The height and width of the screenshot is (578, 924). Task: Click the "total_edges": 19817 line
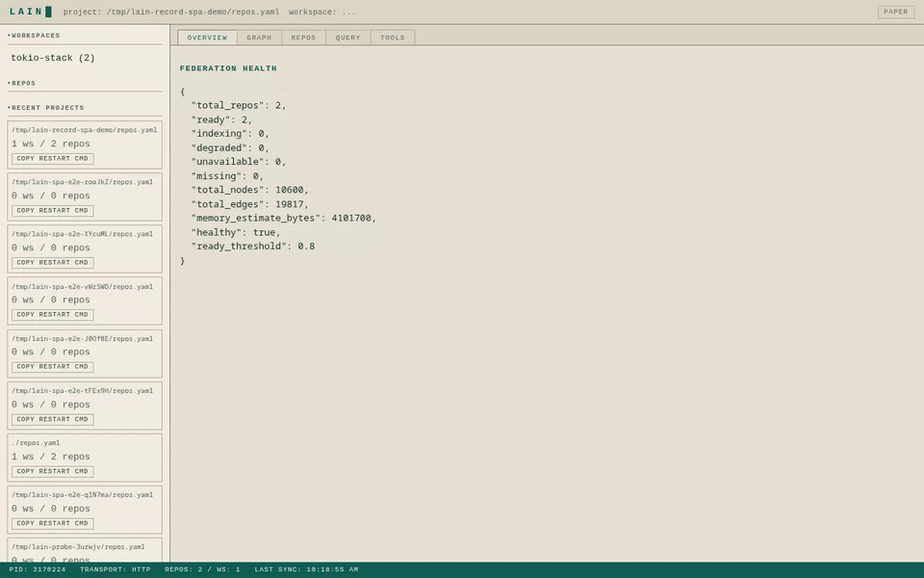(x=250, y=204)
